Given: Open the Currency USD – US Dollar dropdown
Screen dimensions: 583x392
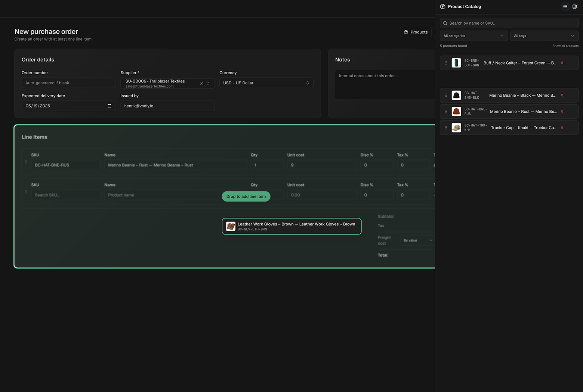Looking at the screenshot, I should pos(266,83).
